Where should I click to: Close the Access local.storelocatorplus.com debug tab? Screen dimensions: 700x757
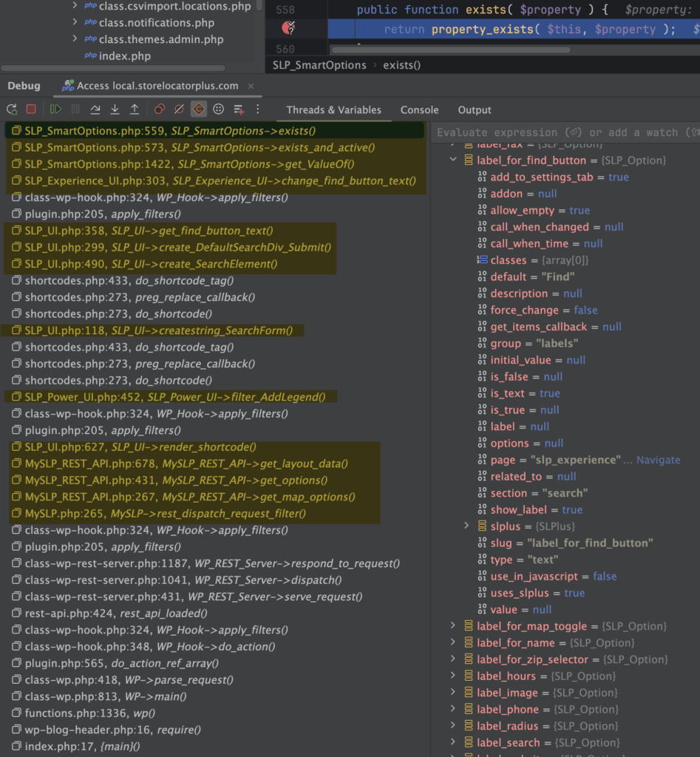(x=251, y=86)
